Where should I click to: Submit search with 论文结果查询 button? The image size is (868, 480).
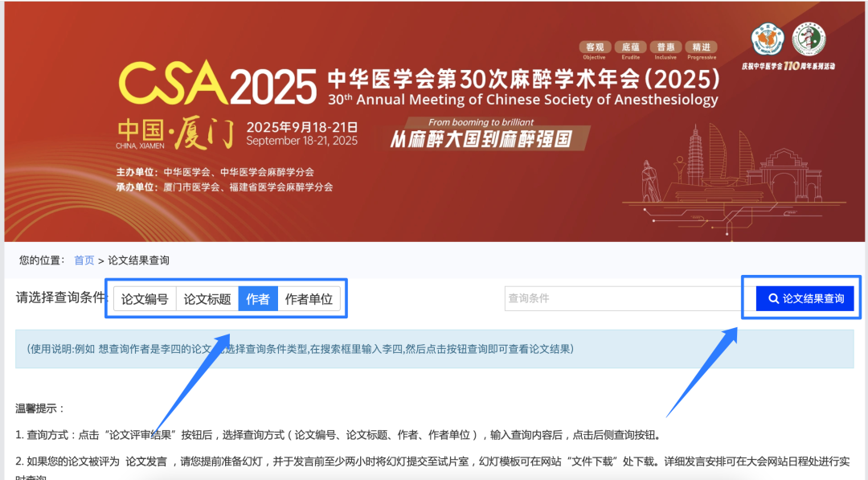point(805,299)
